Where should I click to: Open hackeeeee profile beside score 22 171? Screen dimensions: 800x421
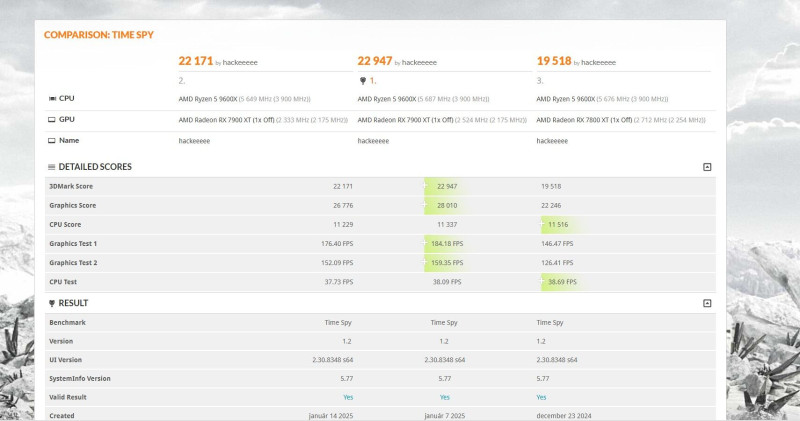point(240,62)
